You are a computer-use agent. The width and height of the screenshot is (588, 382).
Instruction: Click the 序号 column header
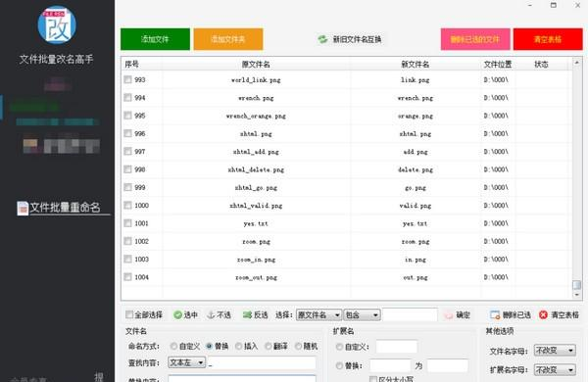point(131,64)
